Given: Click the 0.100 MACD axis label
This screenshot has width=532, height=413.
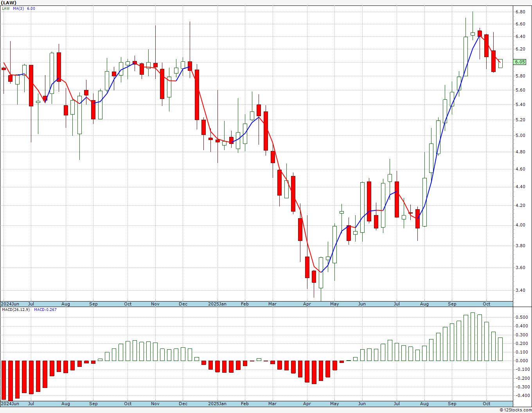Looking at the screenshot, I should (x=521, y=352).
